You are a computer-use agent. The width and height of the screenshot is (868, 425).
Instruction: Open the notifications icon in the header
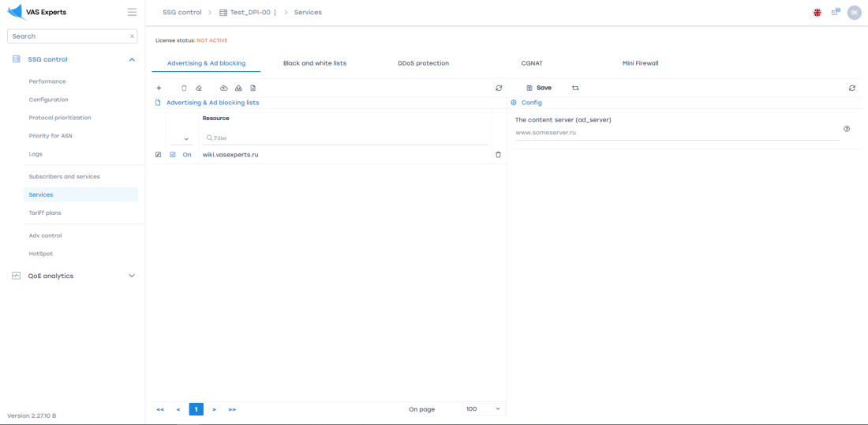(836, 13)
